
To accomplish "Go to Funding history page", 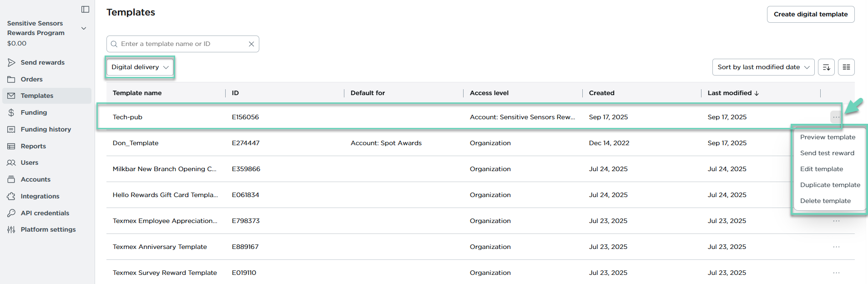I will pos(45,129).
